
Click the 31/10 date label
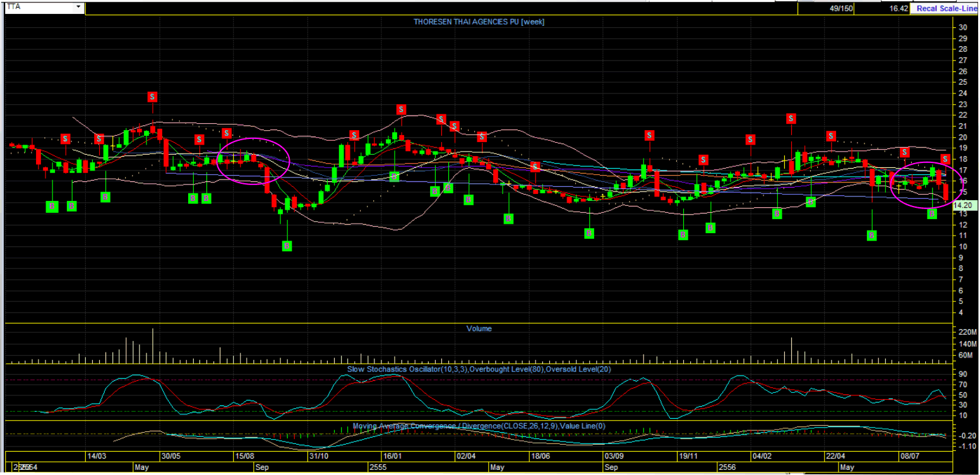click(318, 456)
